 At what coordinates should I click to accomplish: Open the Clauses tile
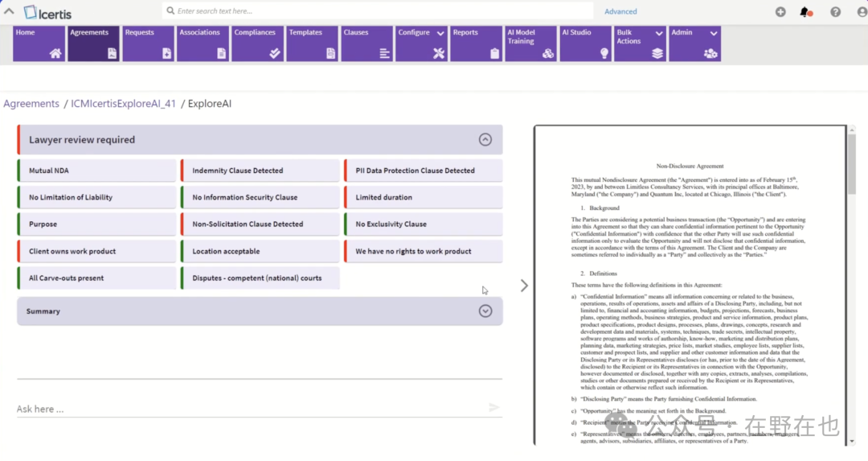point(366,43)
